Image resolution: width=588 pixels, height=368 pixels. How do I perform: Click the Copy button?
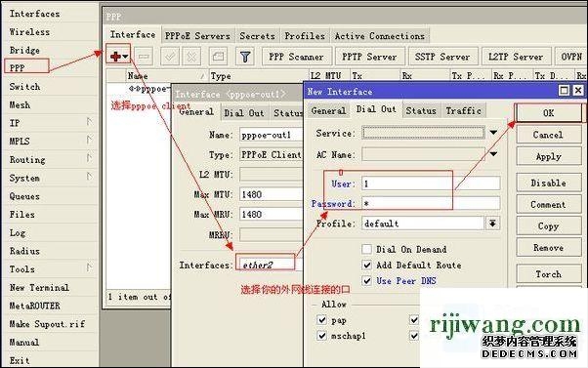tap(549, 226)
